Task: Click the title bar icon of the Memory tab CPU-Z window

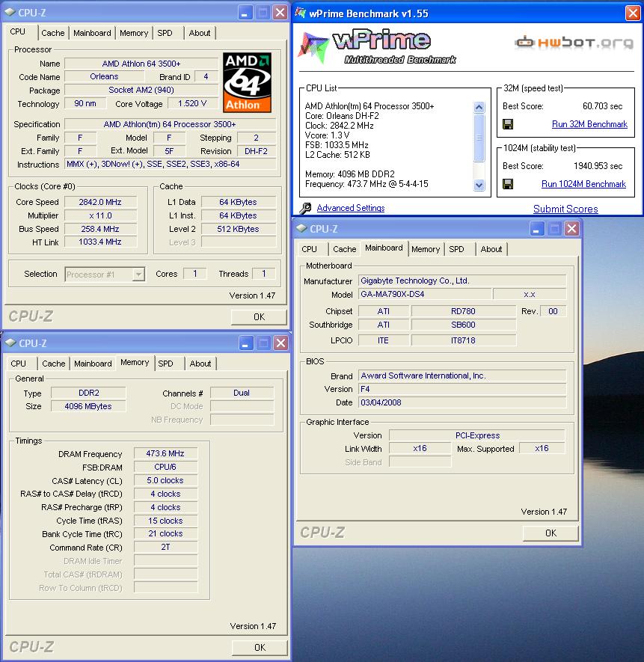Action: 10,343
